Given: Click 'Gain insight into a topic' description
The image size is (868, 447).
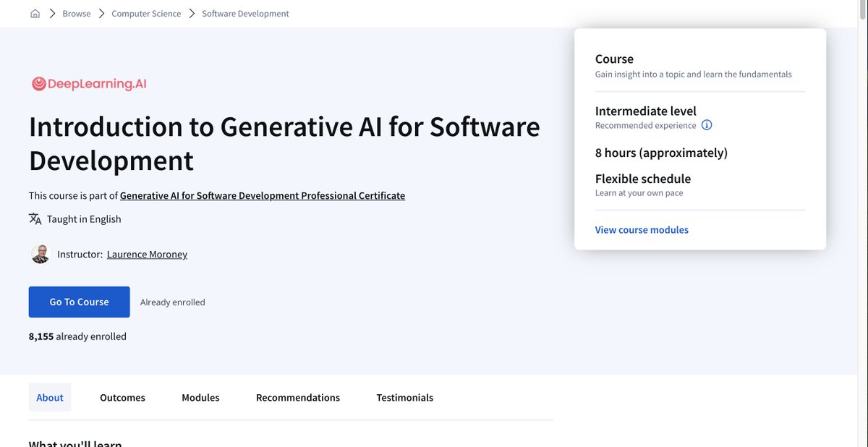Looking at the screenshot, I should click(693, 74).
